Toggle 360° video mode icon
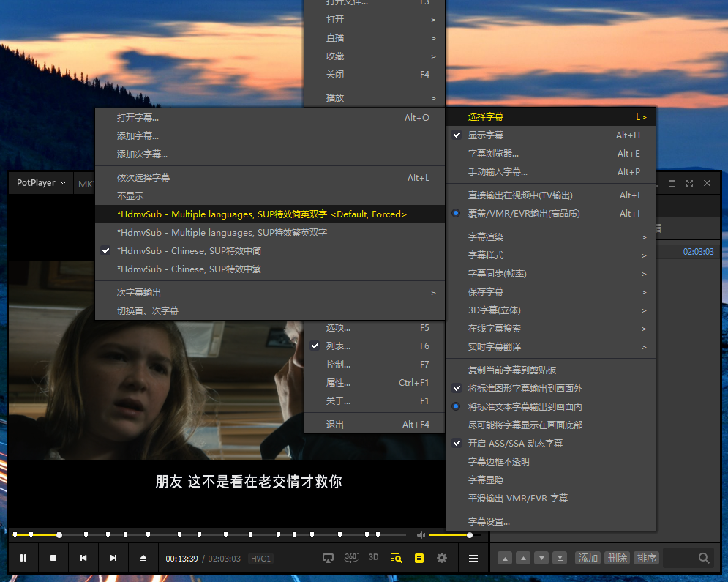The height and width of the screenshot is (582, 728). point(350,558)
